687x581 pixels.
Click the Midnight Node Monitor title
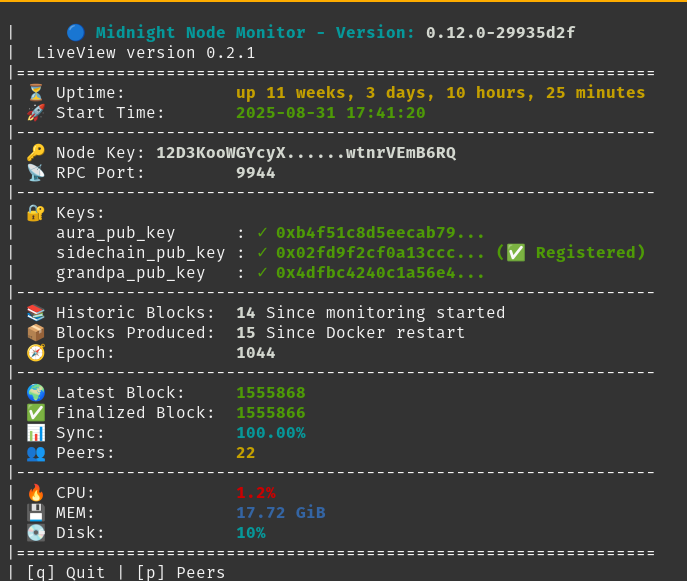[201, 32]
